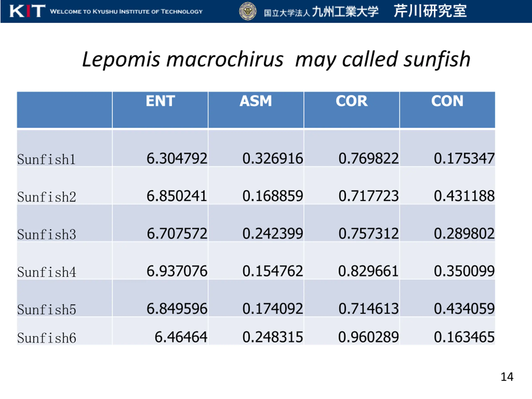Image resolution: width=532 pixels, height=399 pixels.
Task: Click the 芹川研究室 lab name
Action: point(430,11)
